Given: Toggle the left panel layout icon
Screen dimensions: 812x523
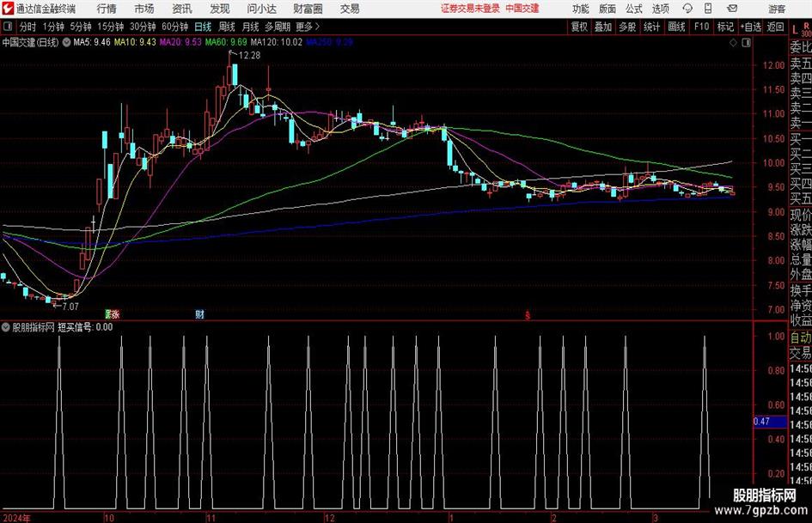Looking at the screenshot, I should point(8,27).
